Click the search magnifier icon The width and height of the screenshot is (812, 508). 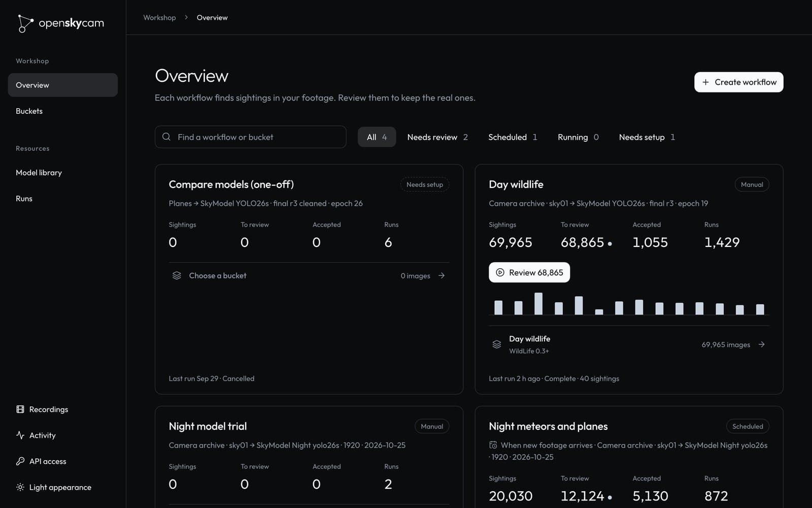click(166, 137)
